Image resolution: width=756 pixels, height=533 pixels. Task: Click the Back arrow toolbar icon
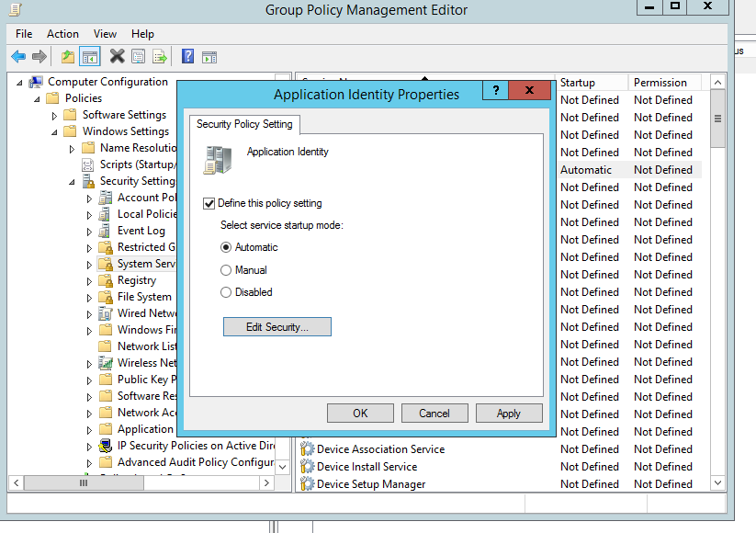pyautogui.click(x=18, y=57)
